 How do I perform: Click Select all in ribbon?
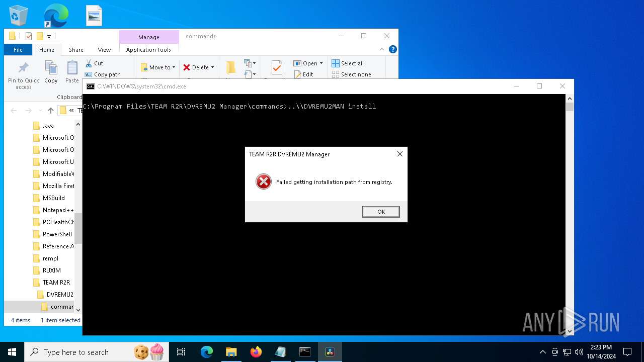(x=348, y=63)
